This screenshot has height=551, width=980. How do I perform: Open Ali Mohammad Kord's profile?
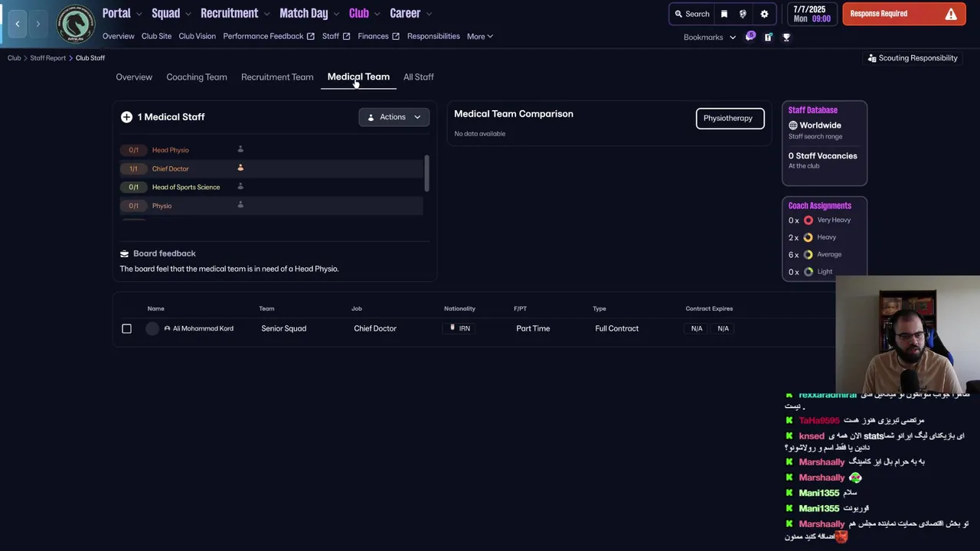coord(203,328)
